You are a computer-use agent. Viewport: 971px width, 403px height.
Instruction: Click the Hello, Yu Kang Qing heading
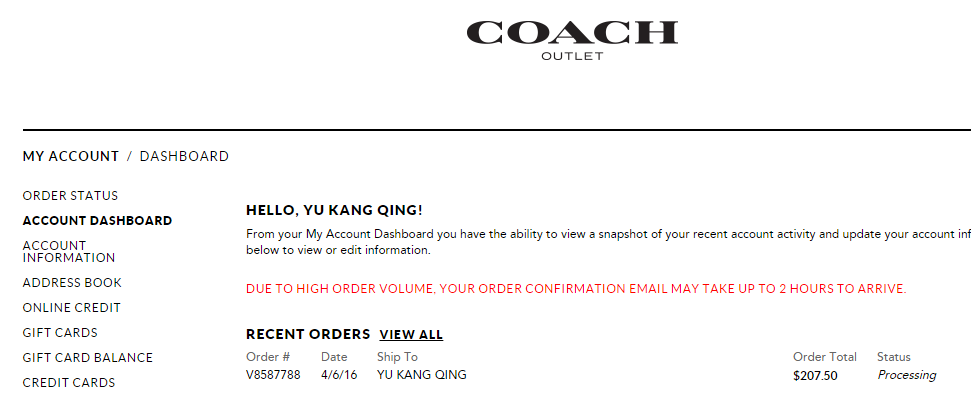tap(334, 211)
